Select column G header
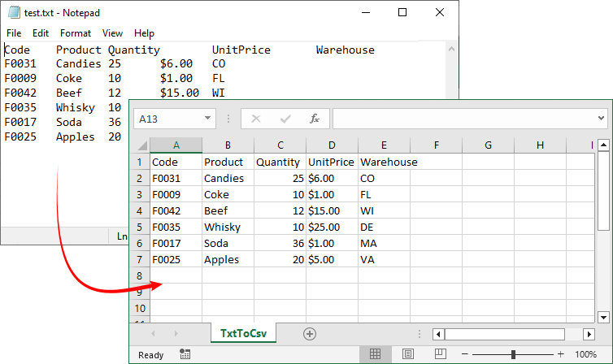 489,145
